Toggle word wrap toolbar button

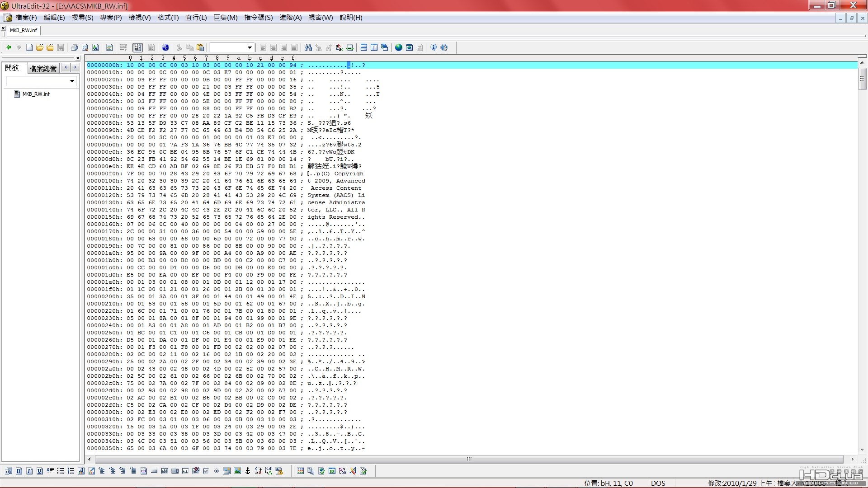[123, 47]
